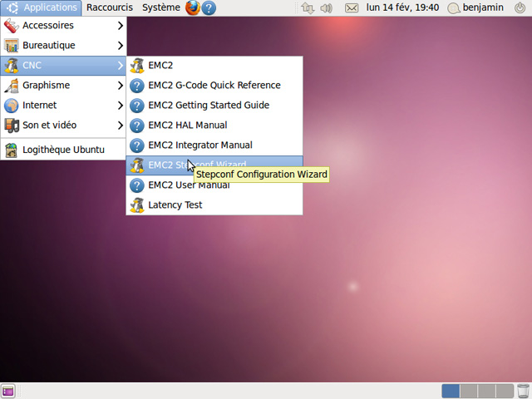Open EMC2 G-Code Quick Reference
The width and height of the screenshot is (532, 399).
coord(214,85)
